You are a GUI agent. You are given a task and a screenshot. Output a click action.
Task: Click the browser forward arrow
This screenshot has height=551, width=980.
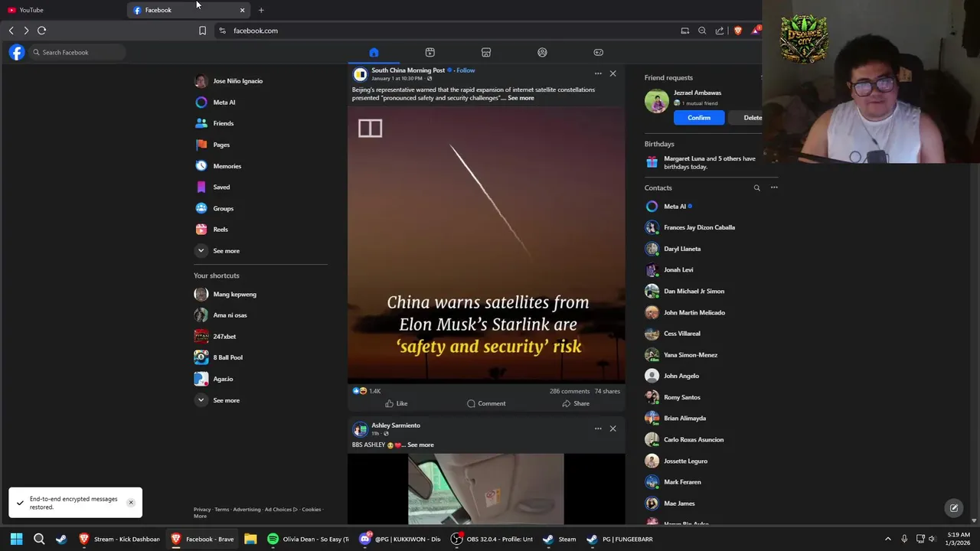point(26,31)
